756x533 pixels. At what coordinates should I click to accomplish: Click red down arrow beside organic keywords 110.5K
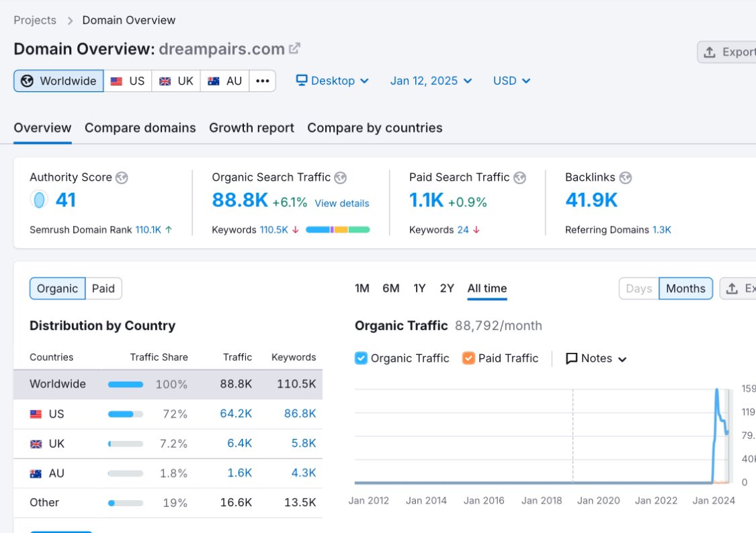(296, 230)
